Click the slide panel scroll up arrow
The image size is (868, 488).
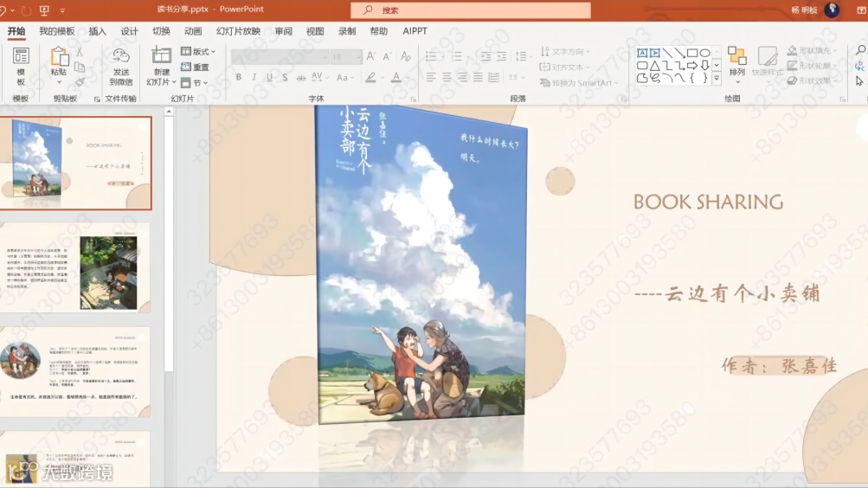[x=169, y=112]
